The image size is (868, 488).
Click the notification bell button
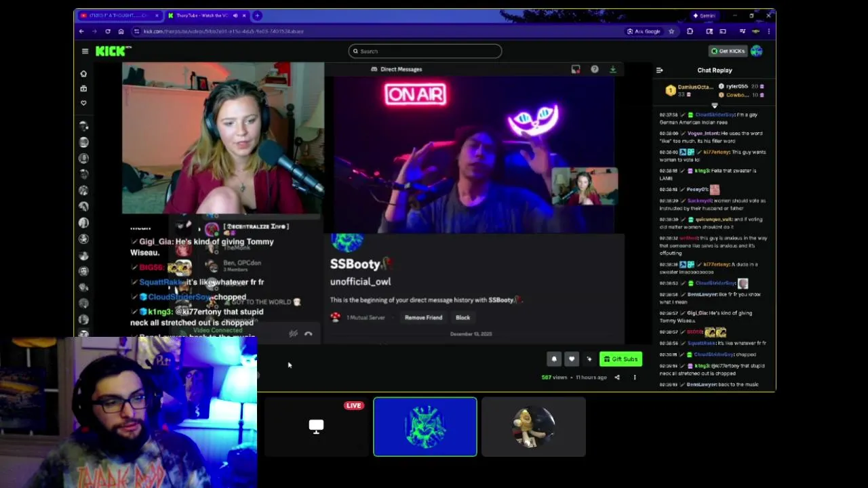(x=554, y=359)
